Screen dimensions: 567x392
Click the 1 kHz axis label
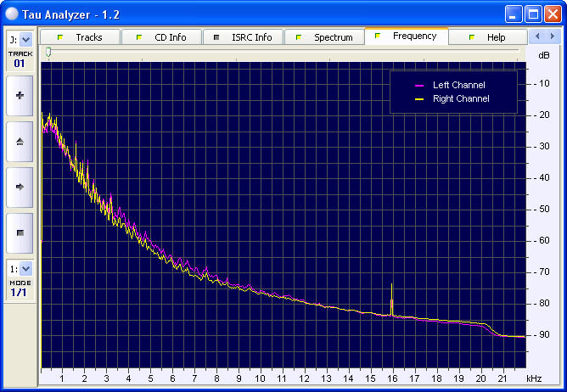(x=62, y=378)
